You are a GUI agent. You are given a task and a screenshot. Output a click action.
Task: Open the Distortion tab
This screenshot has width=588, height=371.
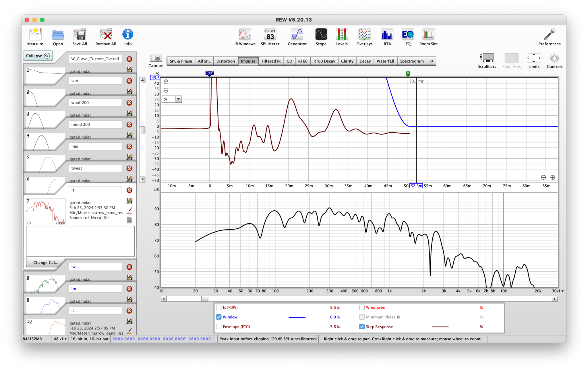click(x=226, y=61)
